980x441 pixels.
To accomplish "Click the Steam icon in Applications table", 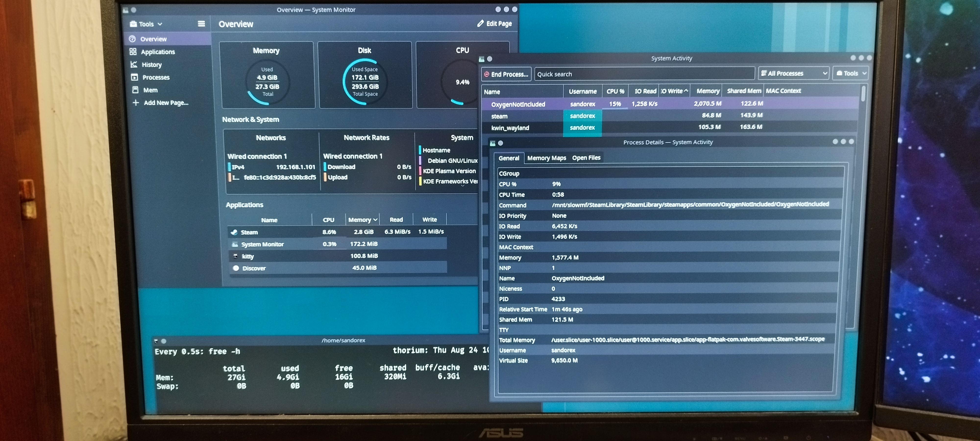I will (x=234, y=232).
